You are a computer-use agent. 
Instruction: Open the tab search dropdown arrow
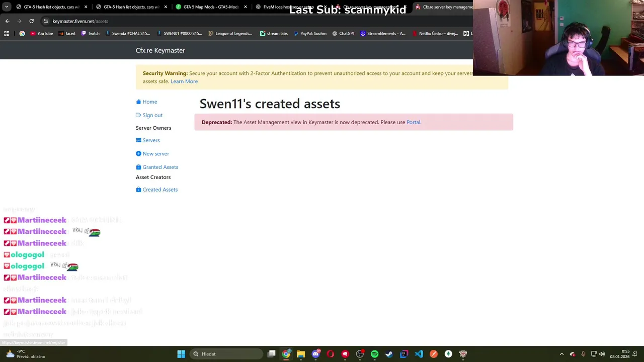[7, 7]
